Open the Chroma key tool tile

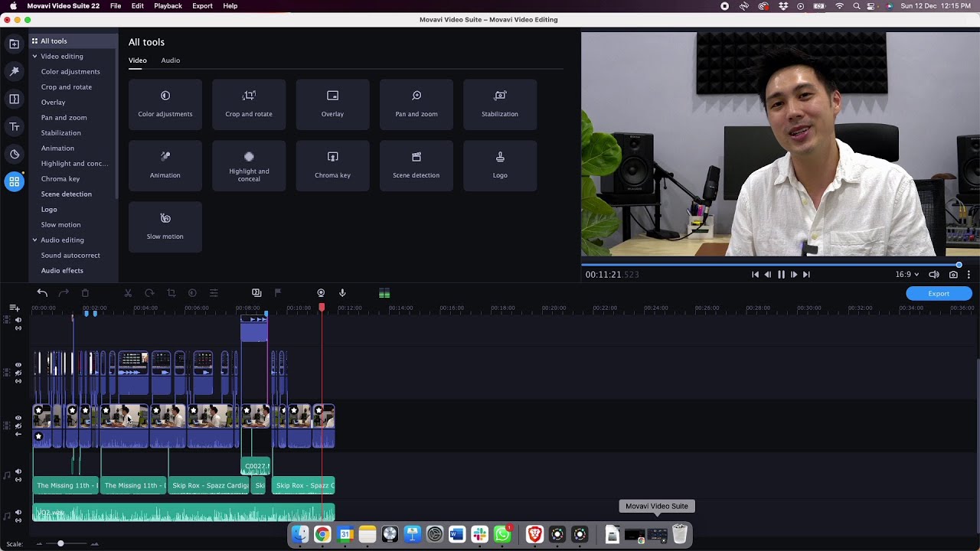click(x=332, y=165)
